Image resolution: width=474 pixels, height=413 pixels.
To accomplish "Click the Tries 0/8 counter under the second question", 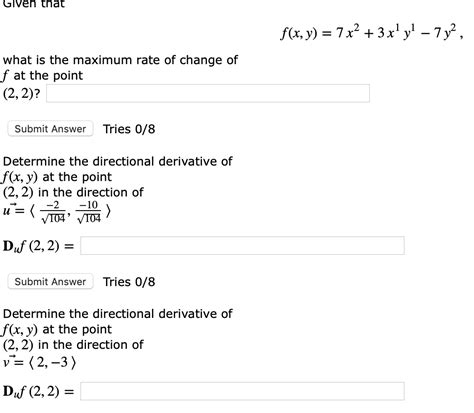I will click(129, 282).
